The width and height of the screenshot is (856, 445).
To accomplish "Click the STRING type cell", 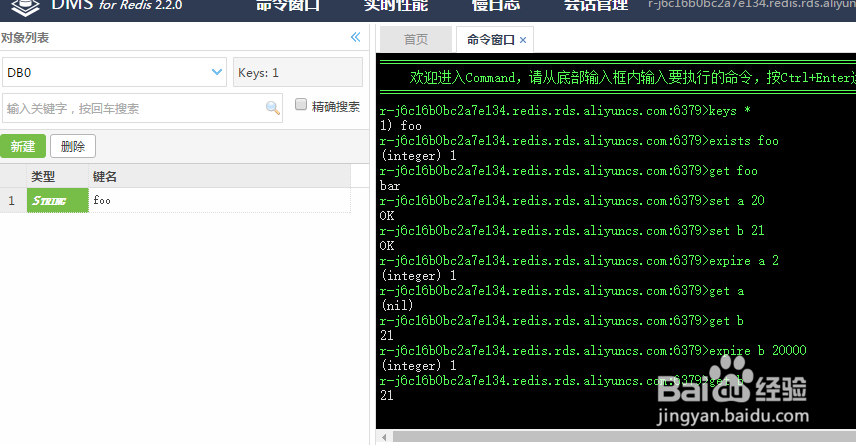I will pos(57,200).
